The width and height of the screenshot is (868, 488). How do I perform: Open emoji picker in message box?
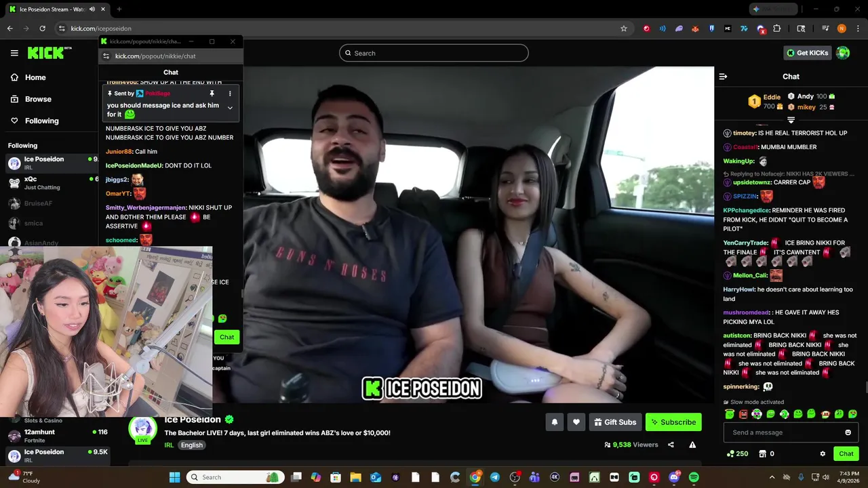(848, 432)
